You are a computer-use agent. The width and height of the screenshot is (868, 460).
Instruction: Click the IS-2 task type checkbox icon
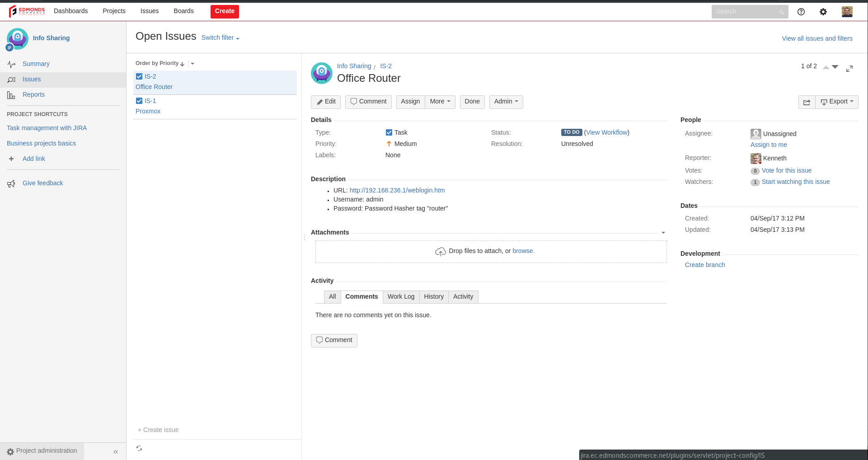[x=139, y=76]
